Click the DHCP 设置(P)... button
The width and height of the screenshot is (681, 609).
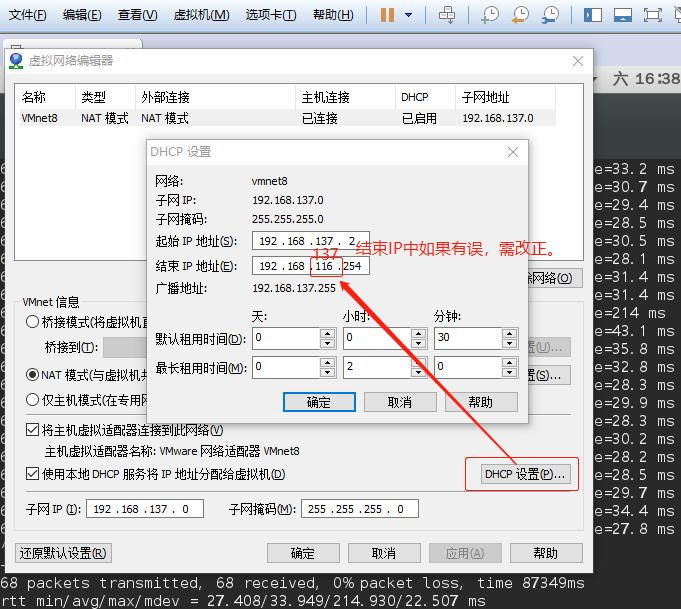click(525, 474)
